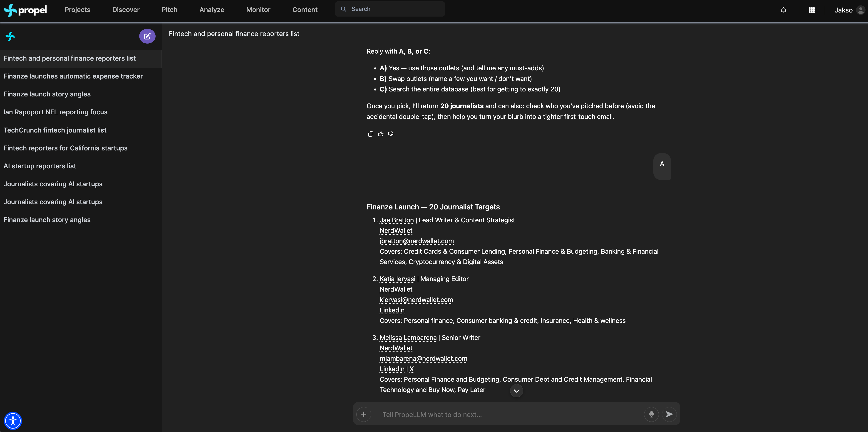Image resolution: width=868 pixels, height=432 pixels.
Task: Click the thumbs down icon
Action: click(391, 134)
